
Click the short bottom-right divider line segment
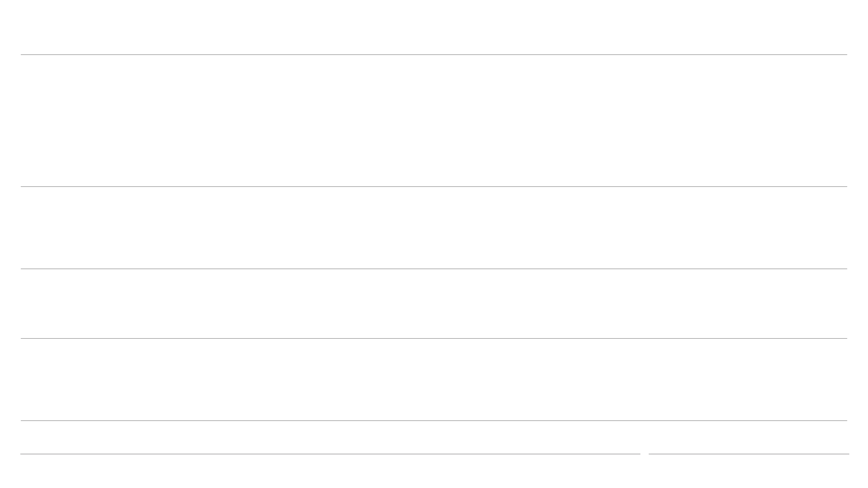pyautogui.click(x=749, y=454)
